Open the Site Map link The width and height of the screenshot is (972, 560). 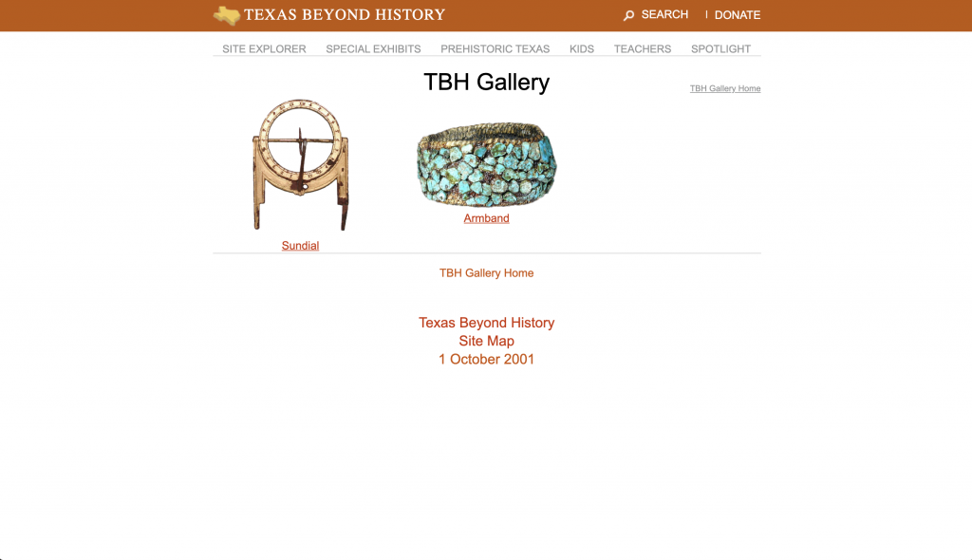(487, 341)
